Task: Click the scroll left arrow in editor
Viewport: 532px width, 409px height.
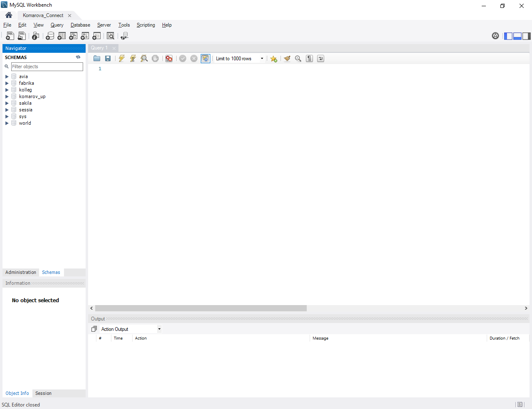Action: coord(91,308)
